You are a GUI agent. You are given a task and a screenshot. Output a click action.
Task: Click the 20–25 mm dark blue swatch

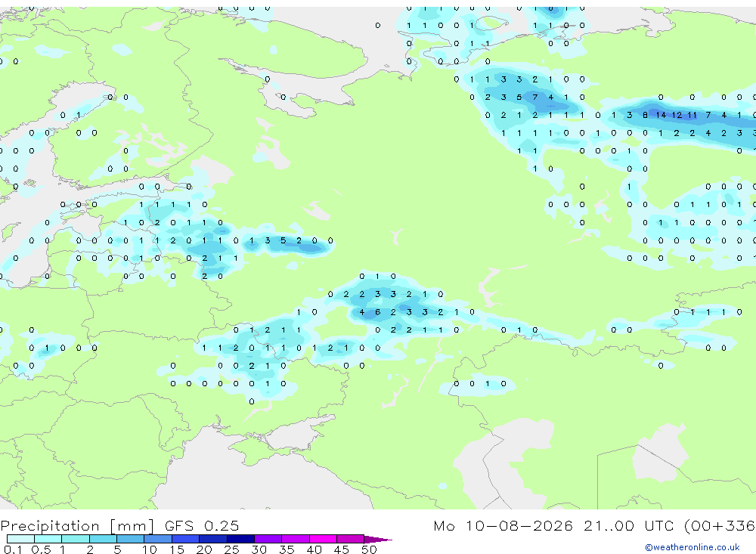[x=213, y=539]
